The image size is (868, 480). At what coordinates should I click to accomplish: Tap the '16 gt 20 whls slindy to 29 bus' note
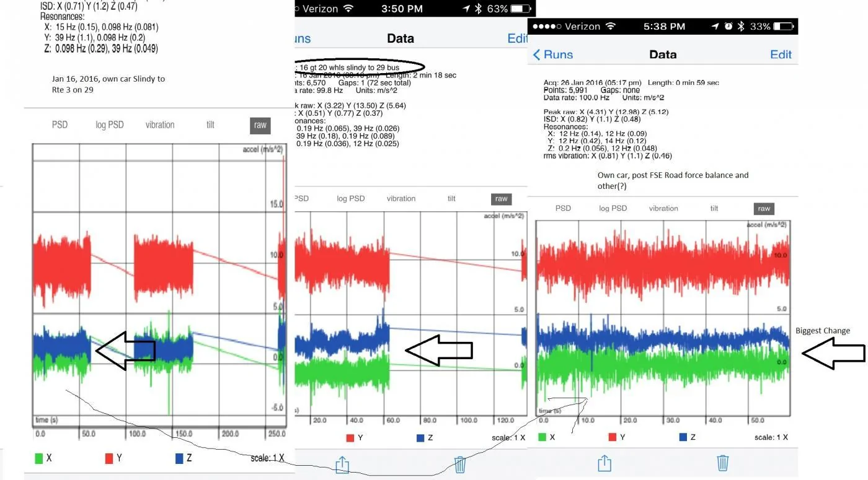[350, 67]
